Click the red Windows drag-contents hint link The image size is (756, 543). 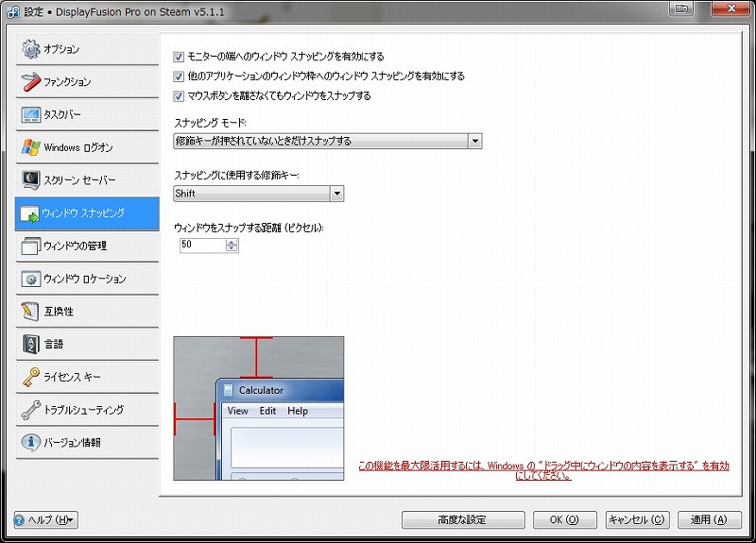543,470
